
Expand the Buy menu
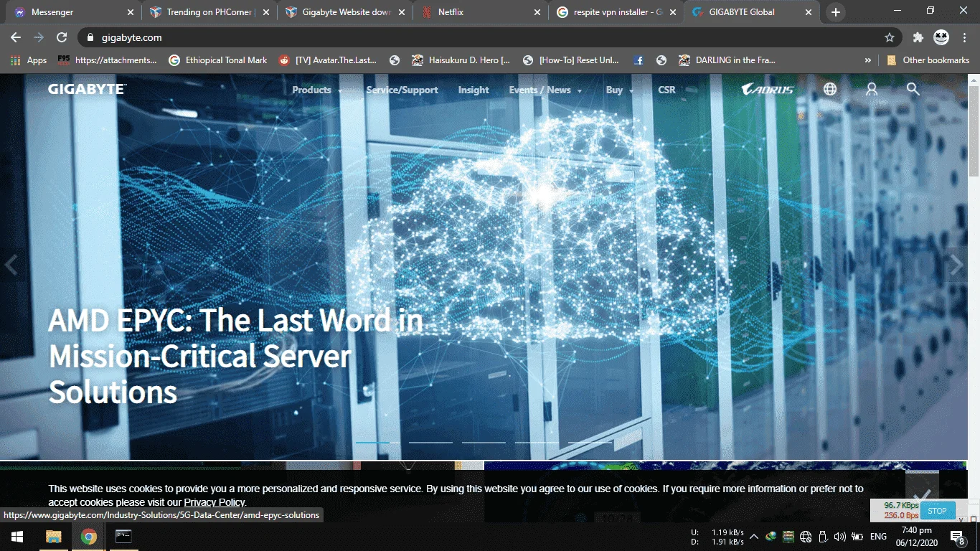coord(620,90)
